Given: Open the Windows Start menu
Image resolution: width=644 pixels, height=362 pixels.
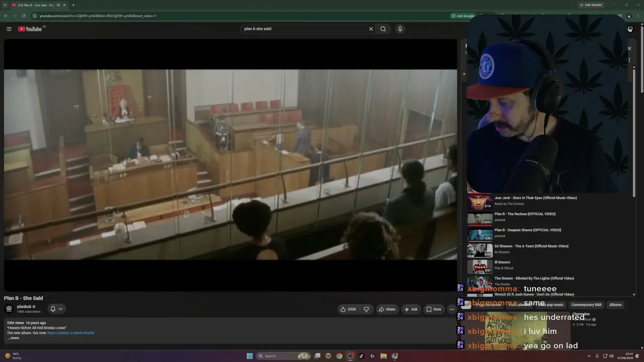Looking at the screenshot, I should click(250, 356).
